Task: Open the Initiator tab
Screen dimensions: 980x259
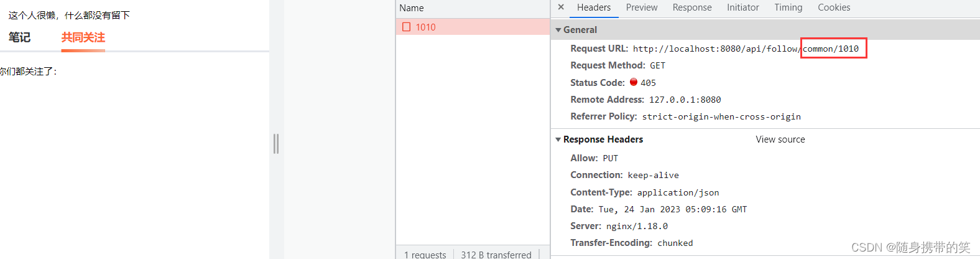Action: [x=743, y=7]
